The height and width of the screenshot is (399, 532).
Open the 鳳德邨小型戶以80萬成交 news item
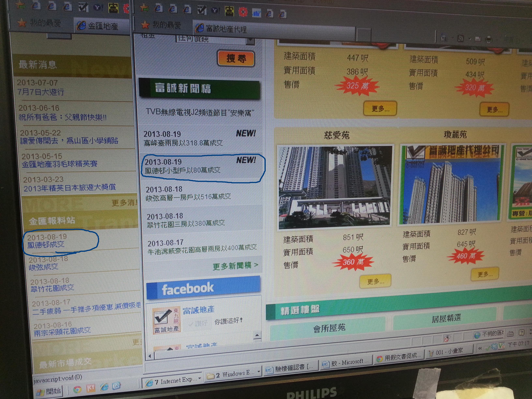[x=182, y=170]
